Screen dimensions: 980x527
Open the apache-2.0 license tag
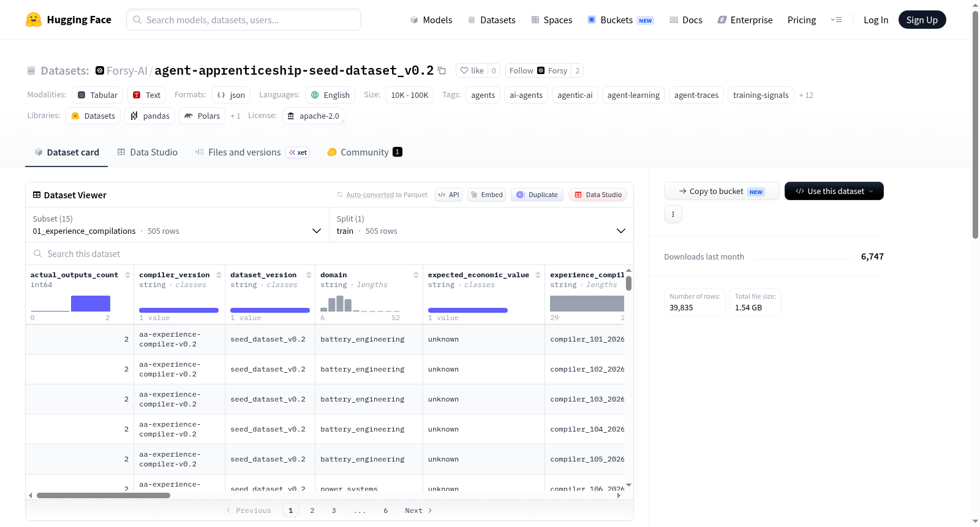314,116
